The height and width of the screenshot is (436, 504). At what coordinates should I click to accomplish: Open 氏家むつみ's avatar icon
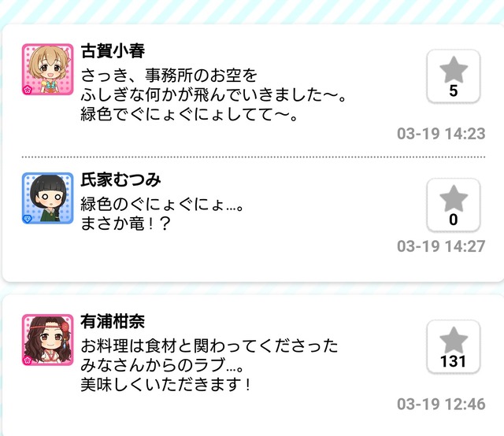tap(47, 198)
